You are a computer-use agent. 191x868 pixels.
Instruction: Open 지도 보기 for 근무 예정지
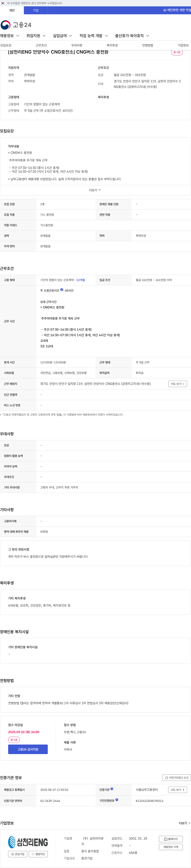pyautogui.click(x=177, y=384)
